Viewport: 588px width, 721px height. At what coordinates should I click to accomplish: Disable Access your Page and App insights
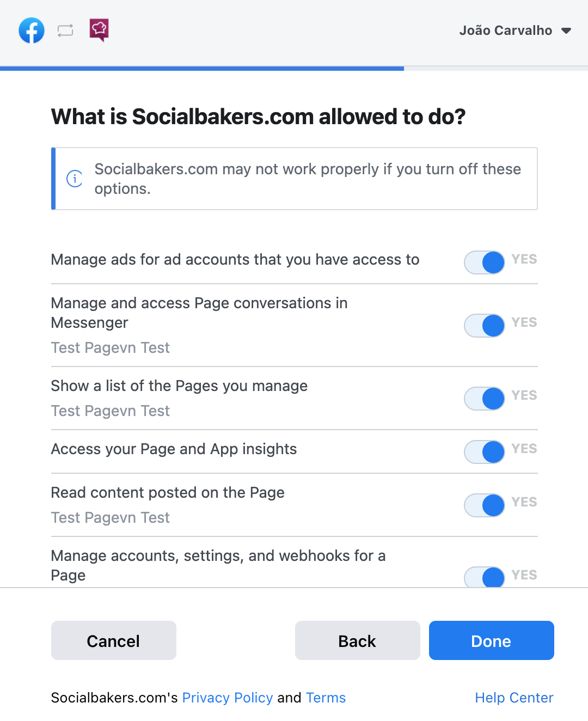485,452
